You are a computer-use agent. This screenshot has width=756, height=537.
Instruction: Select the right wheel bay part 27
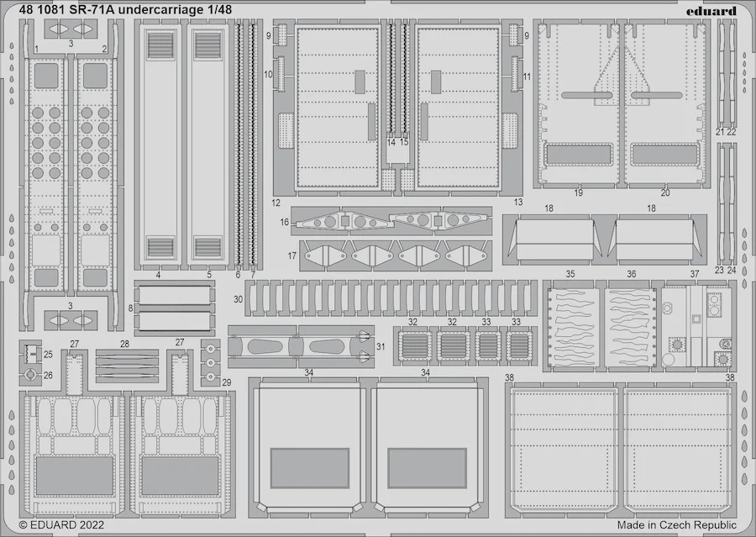pyautogui.click(x=180, y=434)
